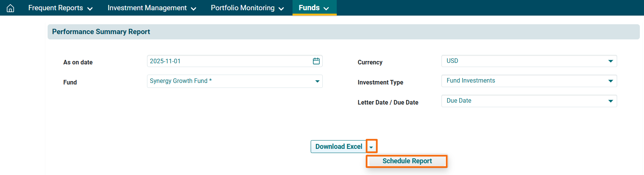Open the Fund Investments type dropdown
644x175 pixels.
(x=529, y=81)
